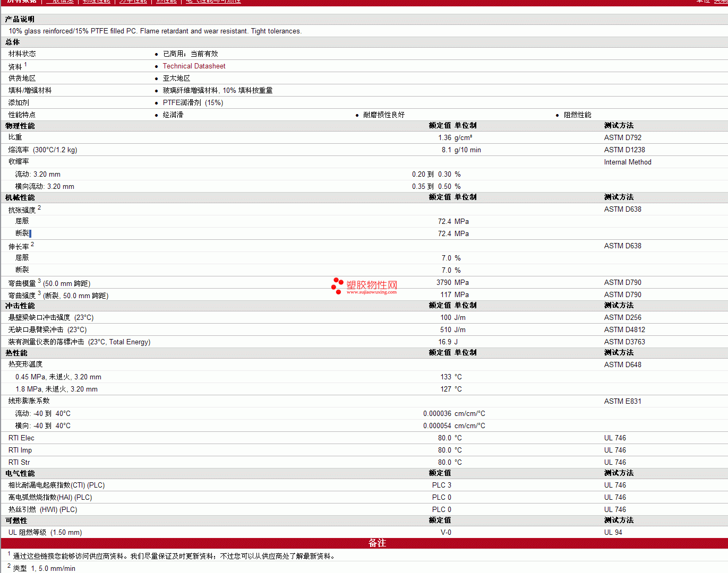Click footnote 2 superscript beside 伸长率
This screenshot has height=573, width=728.
(32, 245)
